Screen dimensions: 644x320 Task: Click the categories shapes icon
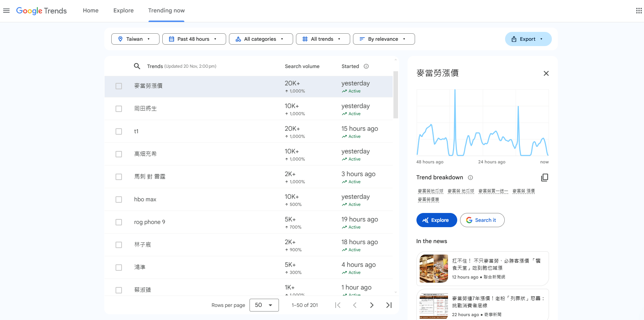coord(238,39)
